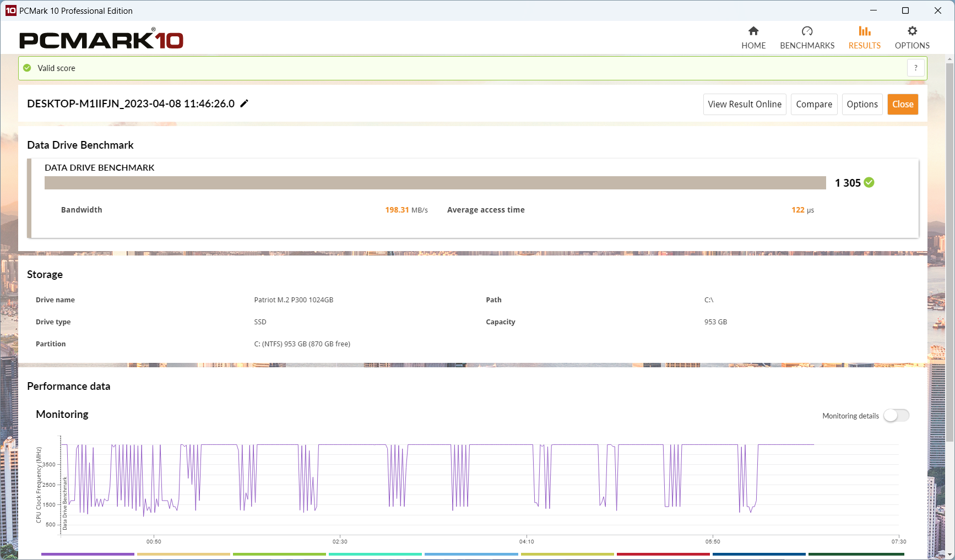Click the PCMark 10 logo
This screenshot has height=560, width=955.
(x=101, y=40)
